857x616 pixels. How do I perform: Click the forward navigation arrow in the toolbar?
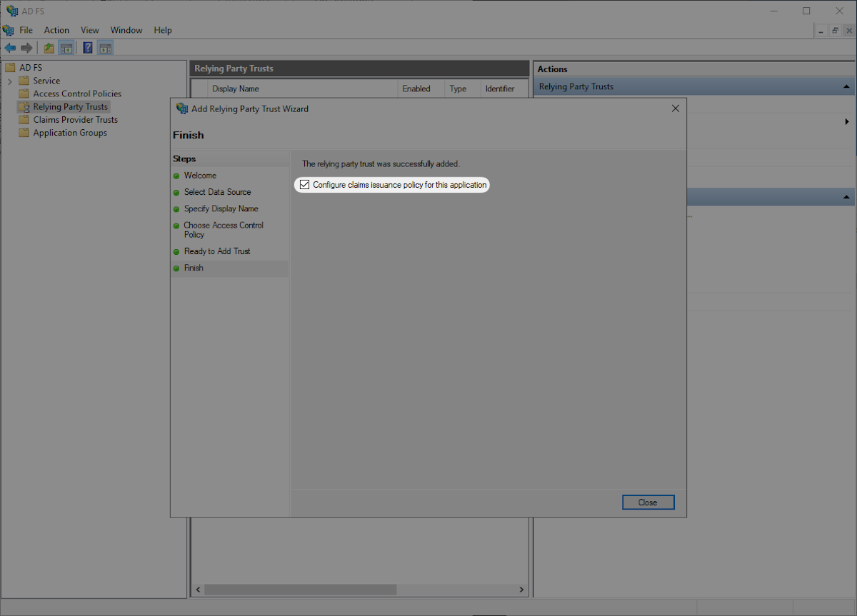[27, 47]
